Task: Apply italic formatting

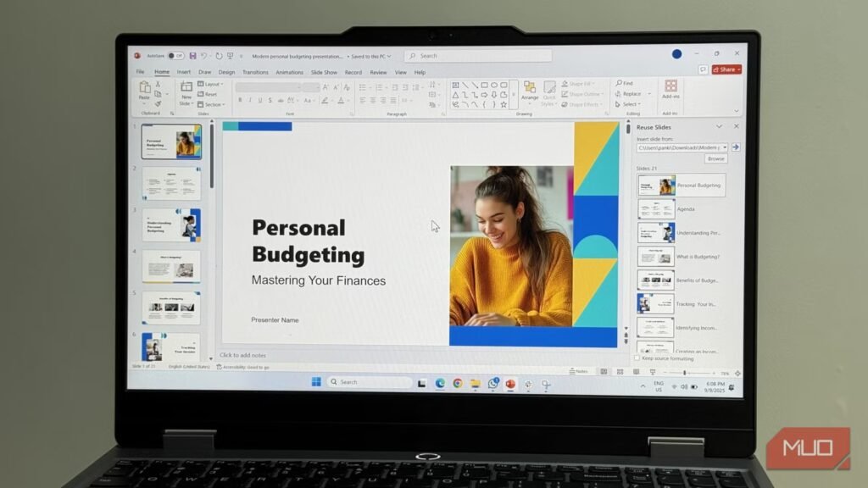Action: 248,99
